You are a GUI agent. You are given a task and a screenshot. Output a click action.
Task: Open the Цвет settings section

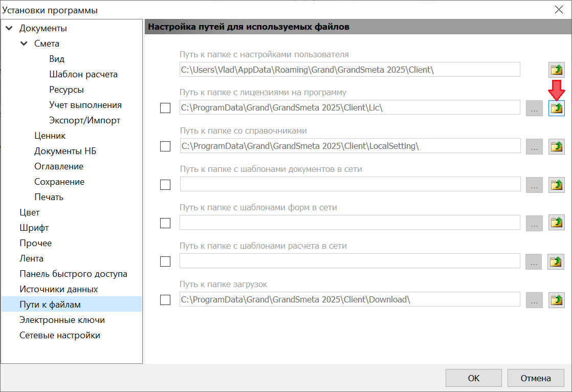click(x=29, y=212)
